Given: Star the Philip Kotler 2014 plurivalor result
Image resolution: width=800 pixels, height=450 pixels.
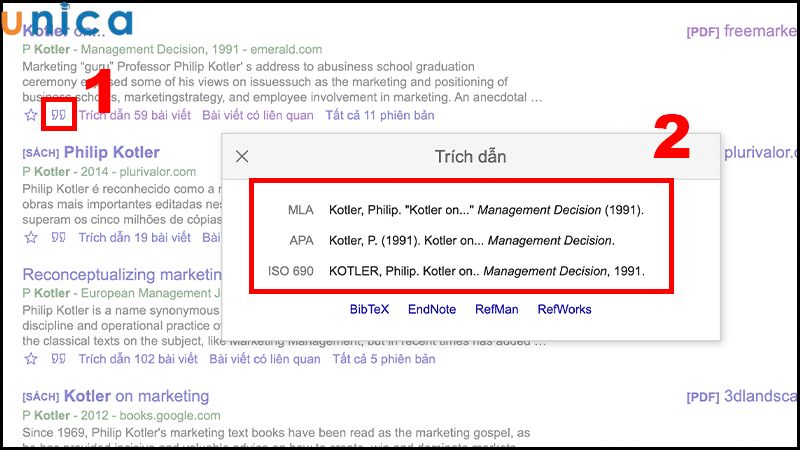Looking at the screenshot, I should click(31, 237).
